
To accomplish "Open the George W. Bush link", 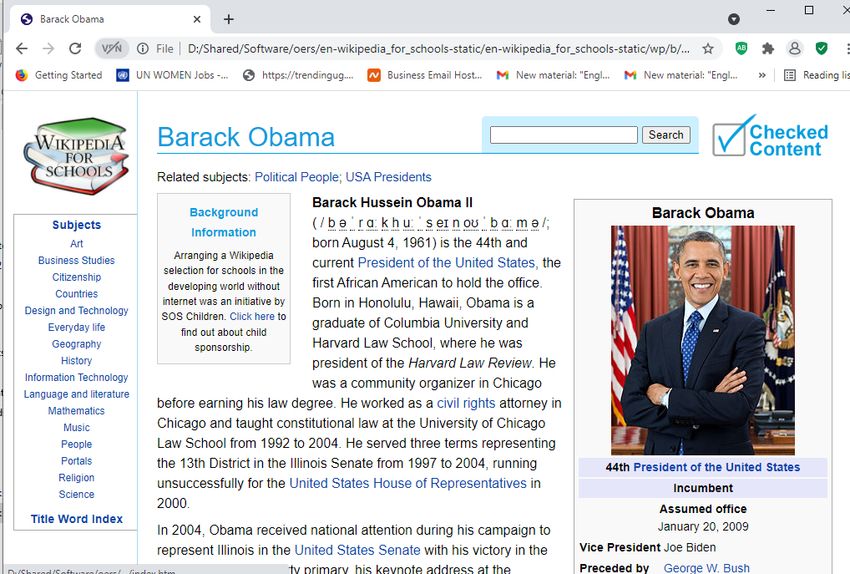I will pyautogui.click(x=706, y=567).
